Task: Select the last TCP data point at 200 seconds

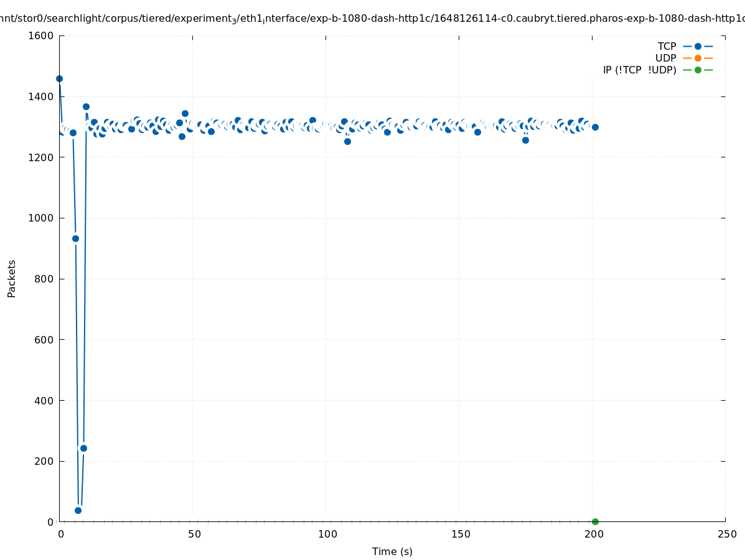Action: click(595, 127)
